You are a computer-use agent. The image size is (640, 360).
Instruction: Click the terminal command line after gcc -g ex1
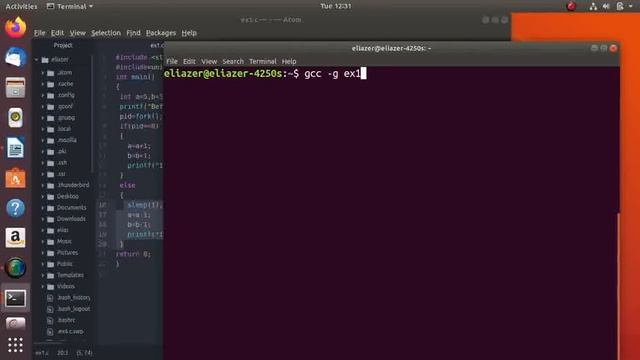pos(364,73)
